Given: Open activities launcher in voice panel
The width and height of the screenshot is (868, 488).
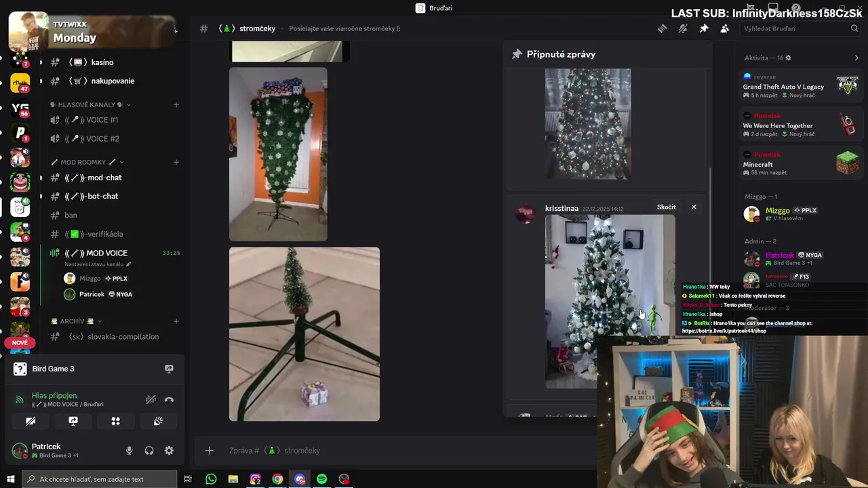Looking at the screenshot, I should click(x=116, y=421).
